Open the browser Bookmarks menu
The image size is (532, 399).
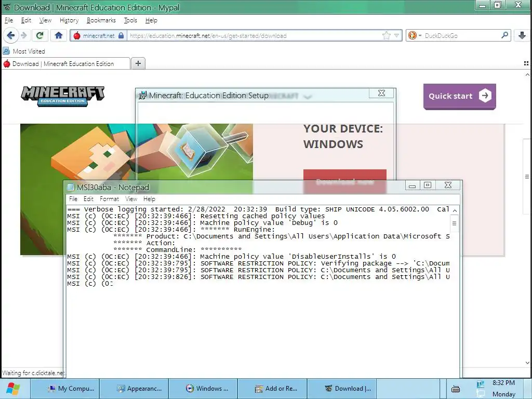(101, 20)
